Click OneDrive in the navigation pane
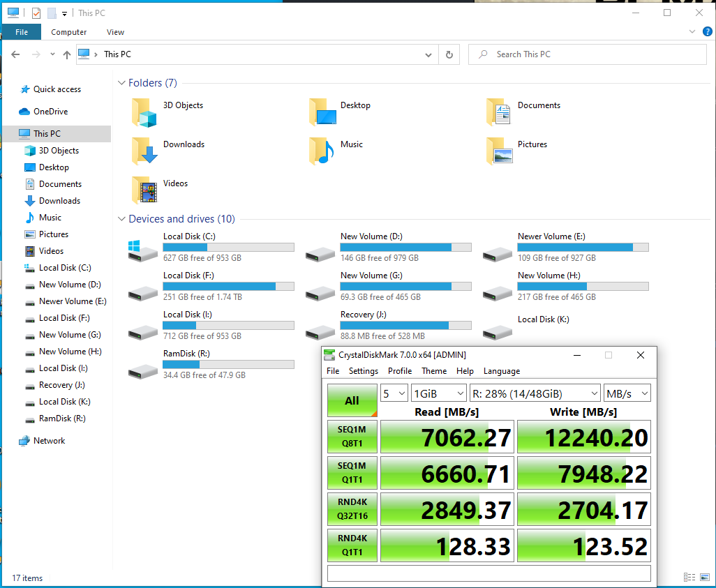The height and width of the screenshot is (588, 716). coord(50,112)
